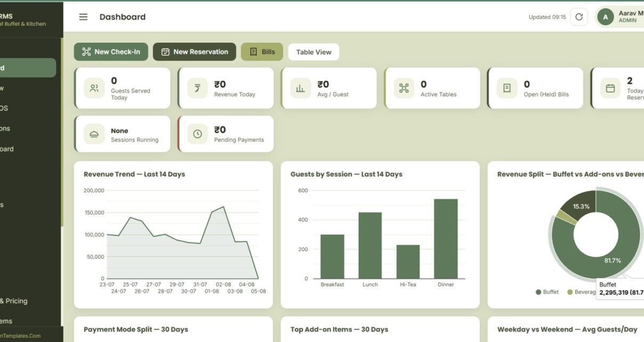Click the New Check-In button
This screenshot has width=644, height=342.
coord(111,52)
